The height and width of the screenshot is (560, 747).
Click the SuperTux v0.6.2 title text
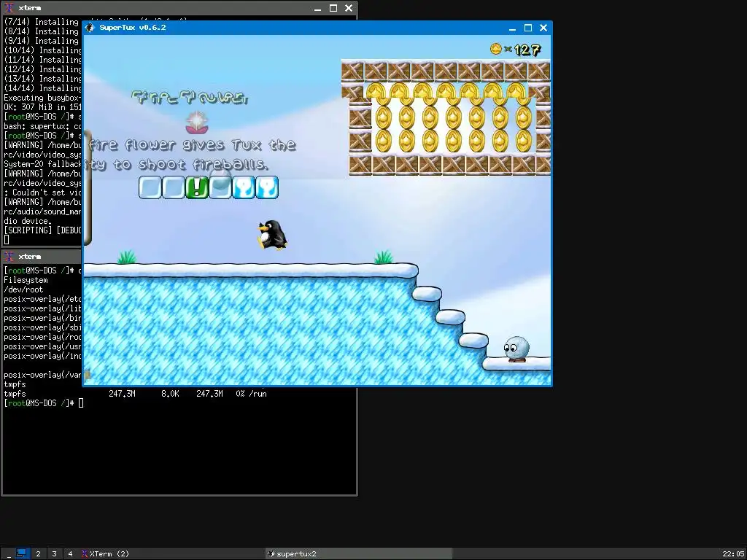[x=133, y=28]
